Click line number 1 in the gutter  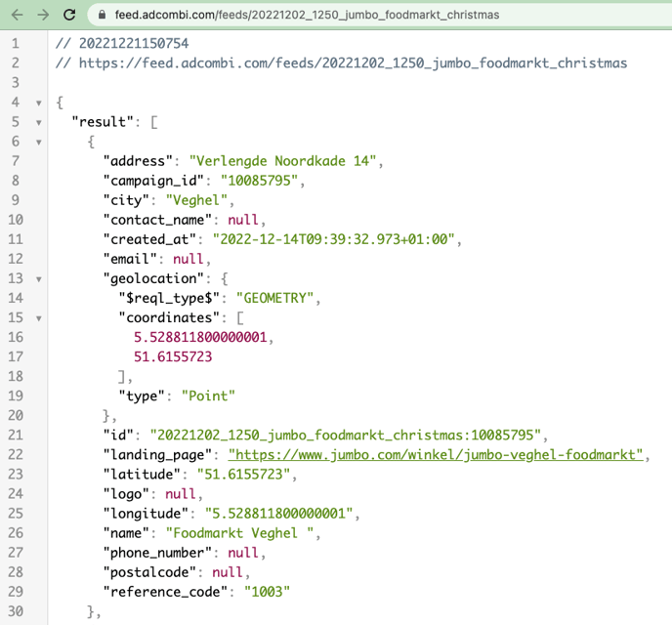pyautogui.click(x=16, y=43)
